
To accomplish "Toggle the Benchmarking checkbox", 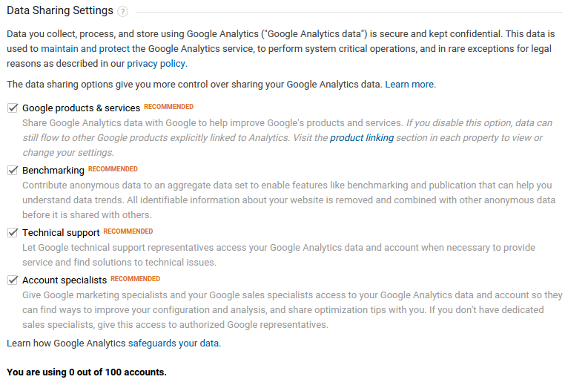I will [x=13, y=171].
